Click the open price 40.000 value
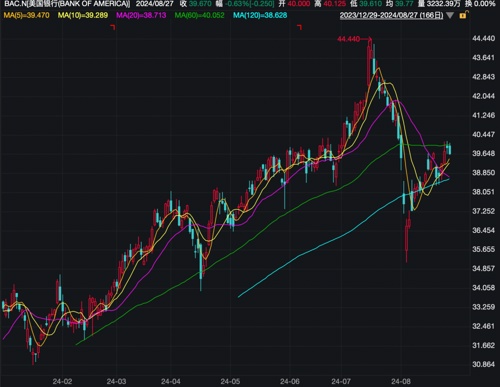The image size is (500, 387). coord(299,4)
